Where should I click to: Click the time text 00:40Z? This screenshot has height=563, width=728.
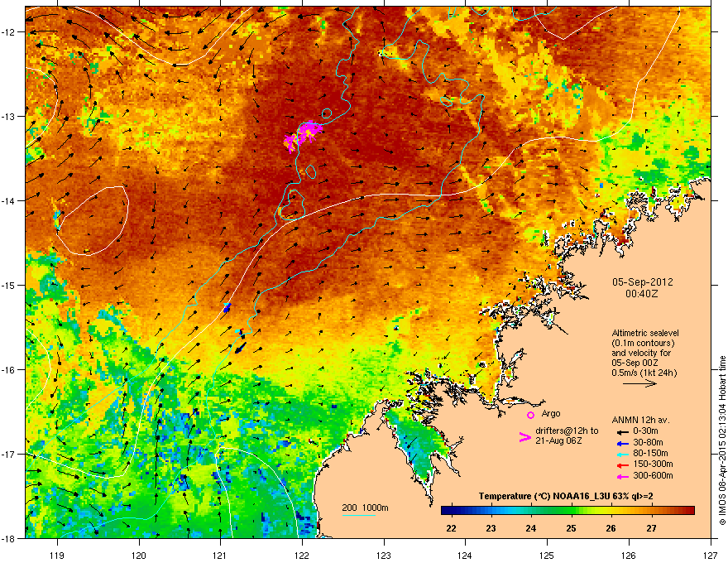click(x=642, y=294)
